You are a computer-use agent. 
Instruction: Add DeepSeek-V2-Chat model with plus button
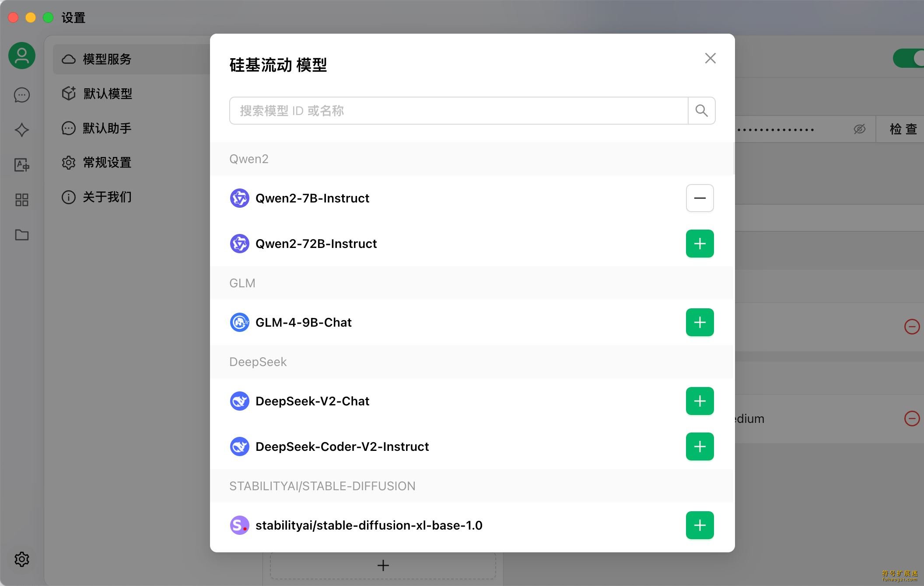pos(700,401)
